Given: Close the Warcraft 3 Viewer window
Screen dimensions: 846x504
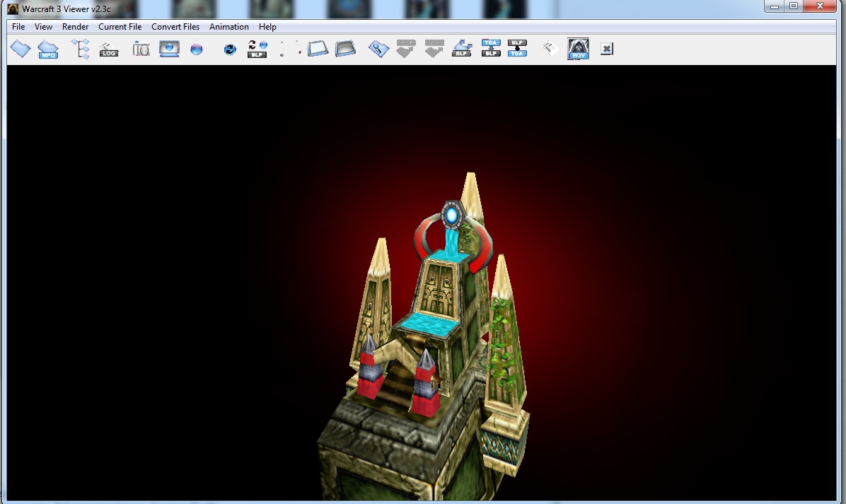Looking at the screenshot, I should [x=820, y=6].
